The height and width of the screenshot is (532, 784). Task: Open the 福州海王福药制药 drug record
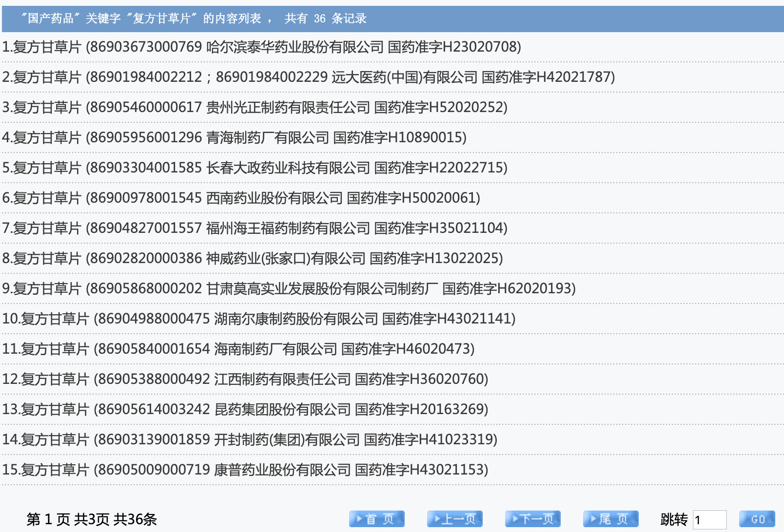coord(255,228)
